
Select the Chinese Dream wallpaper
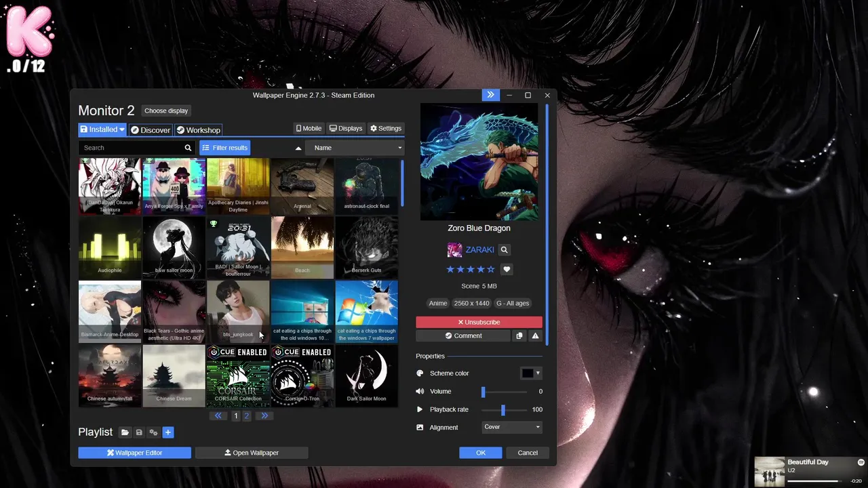(x=174, y=376)
